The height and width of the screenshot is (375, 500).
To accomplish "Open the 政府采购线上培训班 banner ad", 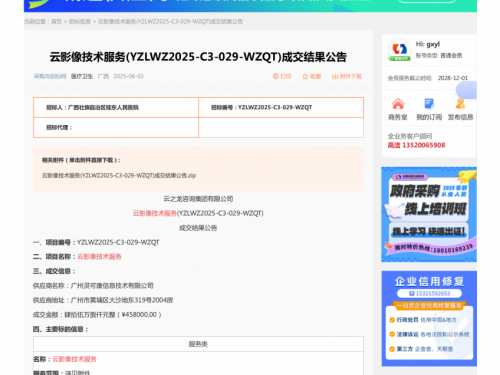I will click(429, 214).
